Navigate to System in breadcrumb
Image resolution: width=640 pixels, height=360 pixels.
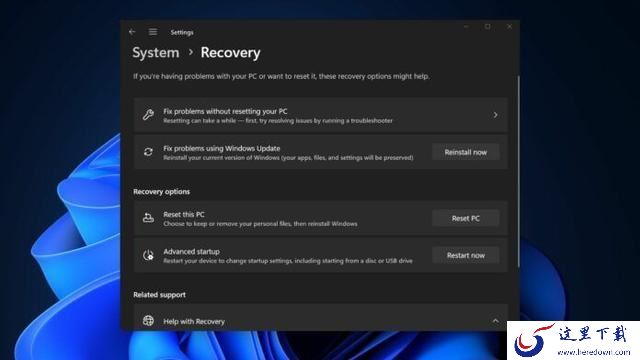(x=156, y=53)
